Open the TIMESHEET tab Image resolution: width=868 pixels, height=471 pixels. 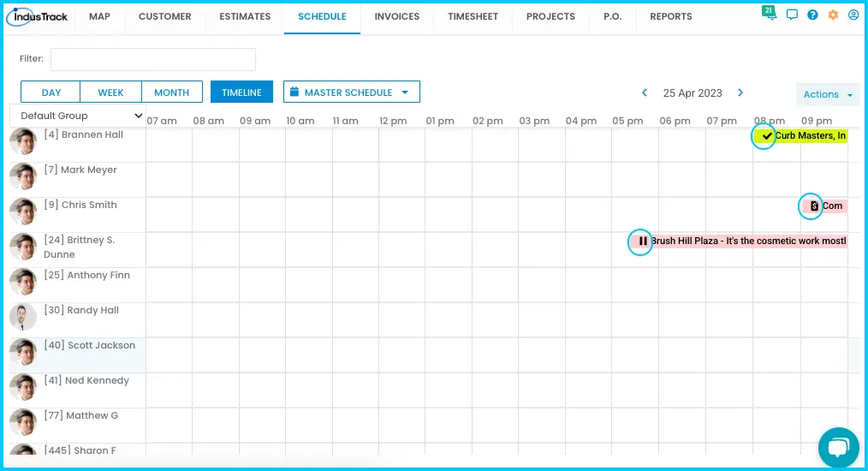tap(473, 16)
